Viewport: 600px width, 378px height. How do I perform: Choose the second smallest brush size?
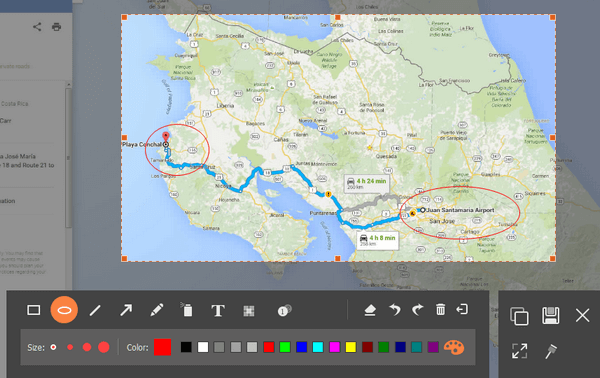click(70, 347)
